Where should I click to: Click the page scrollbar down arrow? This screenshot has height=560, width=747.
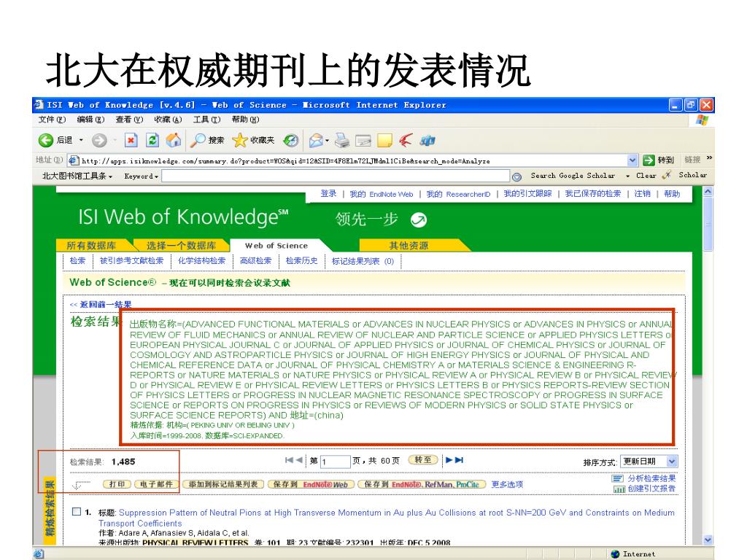pos(708,540)
